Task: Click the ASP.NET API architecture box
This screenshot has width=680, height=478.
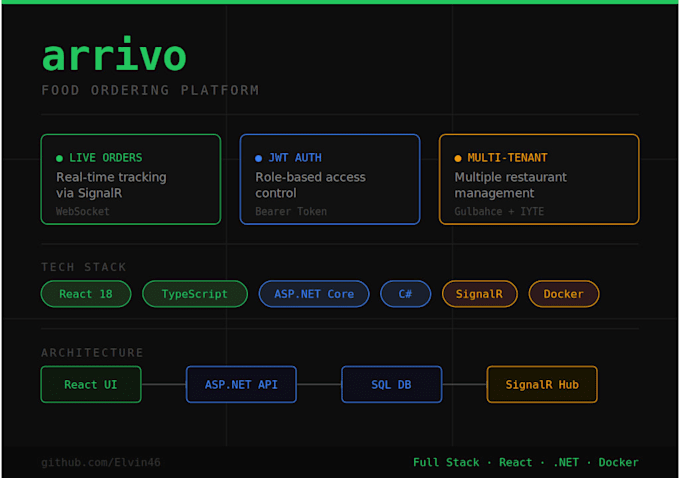Action: click(241, 384)
